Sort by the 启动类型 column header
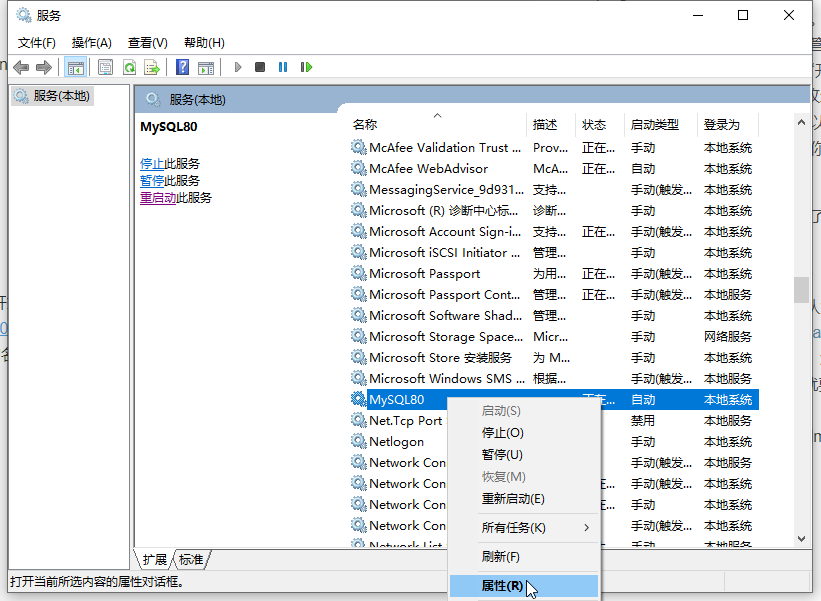This screenshot has width=821, height=601. pos(661,125)
